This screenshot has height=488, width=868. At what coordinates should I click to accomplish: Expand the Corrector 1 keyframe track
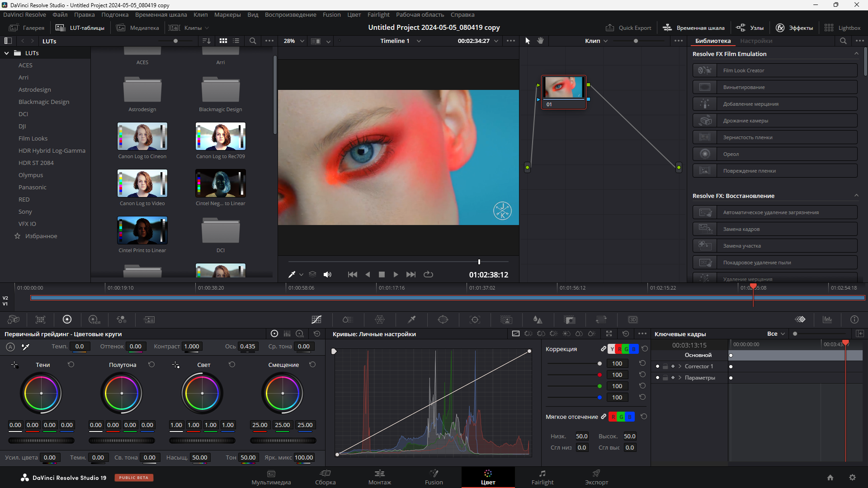pos(679,366)
